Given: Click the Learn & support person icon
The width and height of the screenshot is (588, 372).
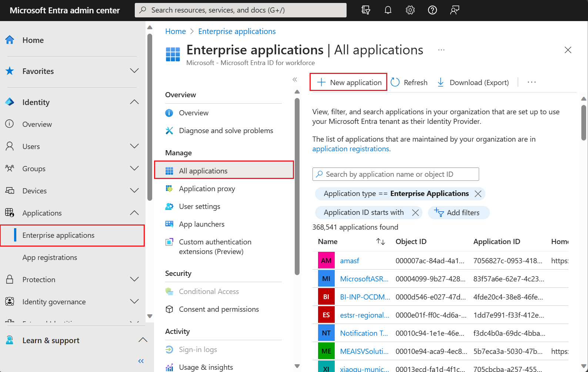Looking at the screenshot, I should [x=10, y=340].
